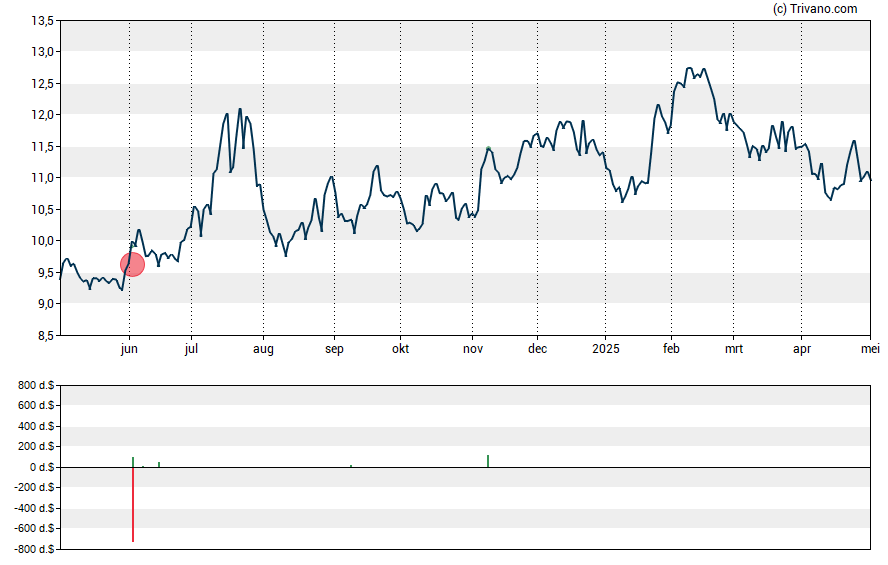Image resolution: width=888 pixels, height=565 pixels.
Task: Click the '-800 d.$' volume axis label
Action: pyautogui.click(x=35, y=549)
